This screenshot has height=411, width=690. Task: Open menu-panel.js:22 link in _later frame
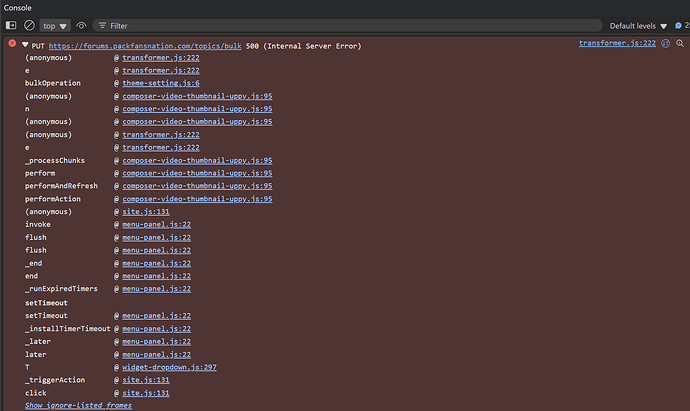pos(156,341)
